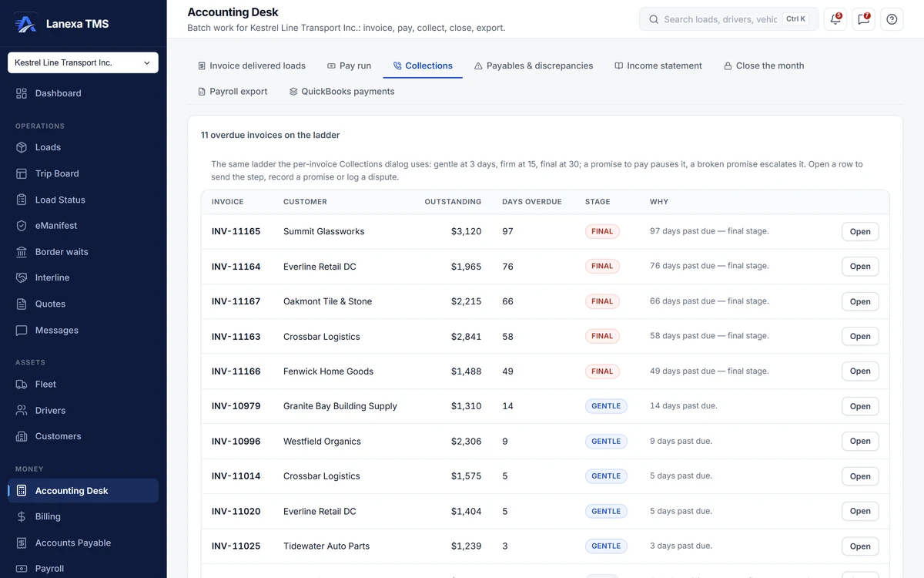Switch to the Pay run tab
Viewport: 924px width, 578px height.
pyautogui.click(x=349, y=66)
